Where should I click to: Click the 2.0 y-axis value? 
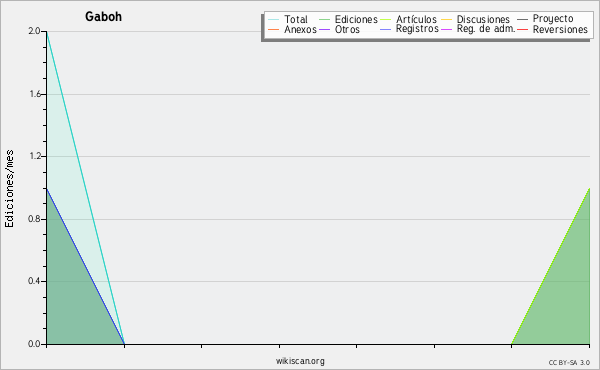point(34,31)
